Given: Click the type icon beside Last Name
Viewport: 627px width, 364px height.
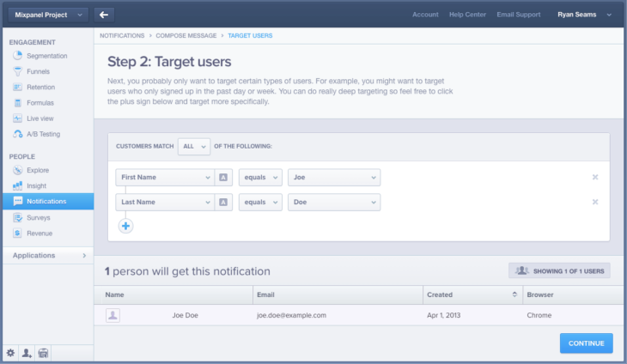Looking at the screenshot, I should click(223, 203).
